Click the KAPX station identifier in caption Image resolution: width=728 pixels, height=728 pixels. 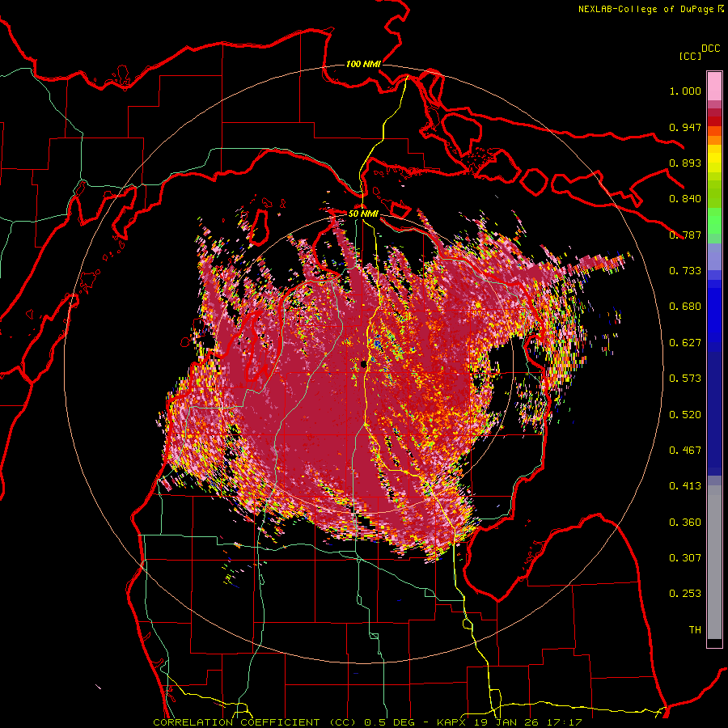453,722
